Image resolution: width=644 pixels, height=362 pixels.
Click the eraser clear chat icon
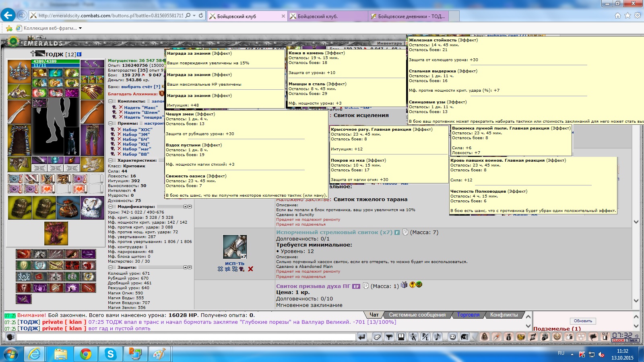point(377,337)
